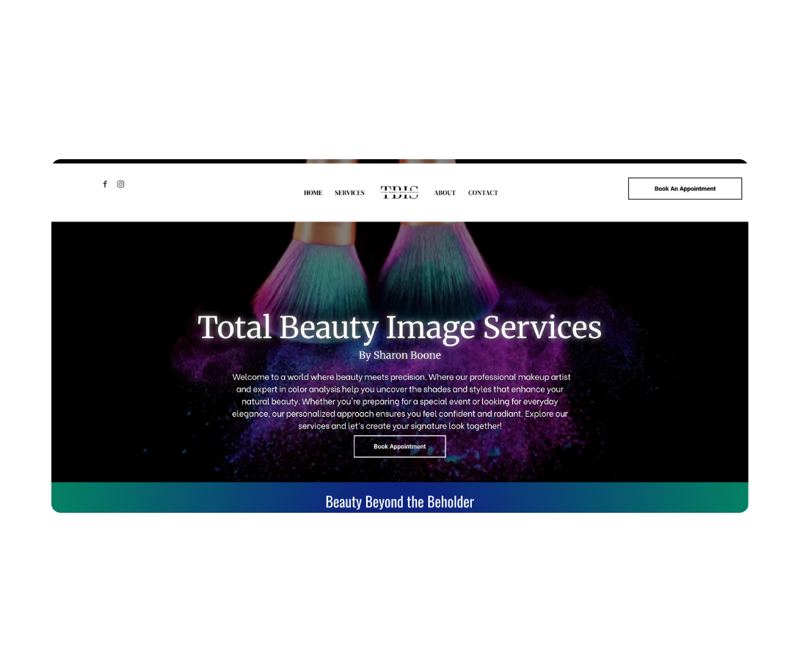The image size is (800, 672).
Task: Click the Total Beauty Image Services logo mark
Action: [x=400, y=192]
